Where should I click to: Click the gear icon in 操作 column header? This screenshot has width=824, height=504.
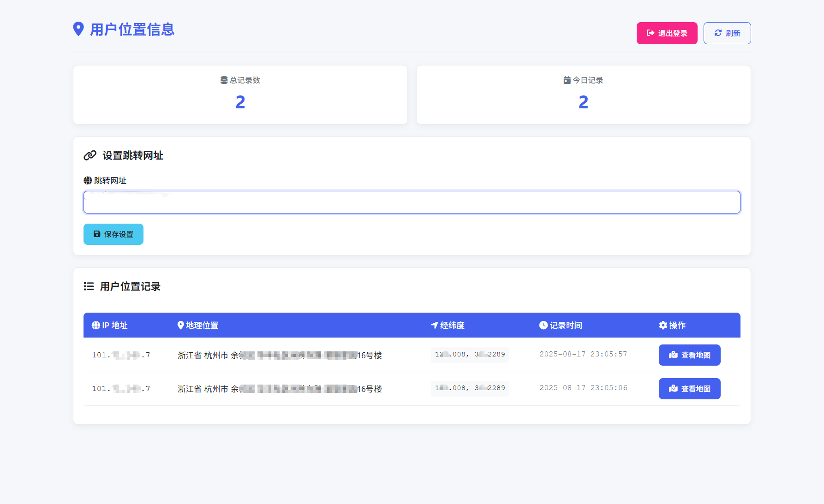663,325
